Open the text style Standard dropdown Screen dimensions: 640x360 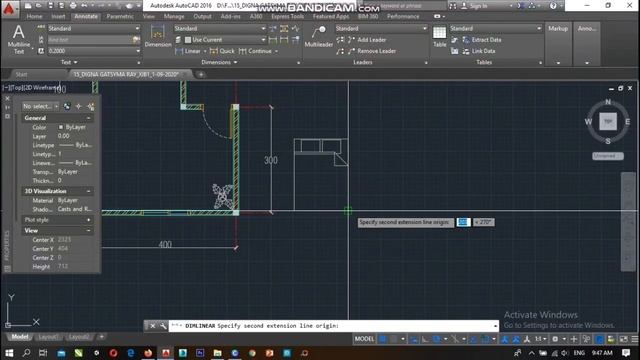(x=94, y=28)
